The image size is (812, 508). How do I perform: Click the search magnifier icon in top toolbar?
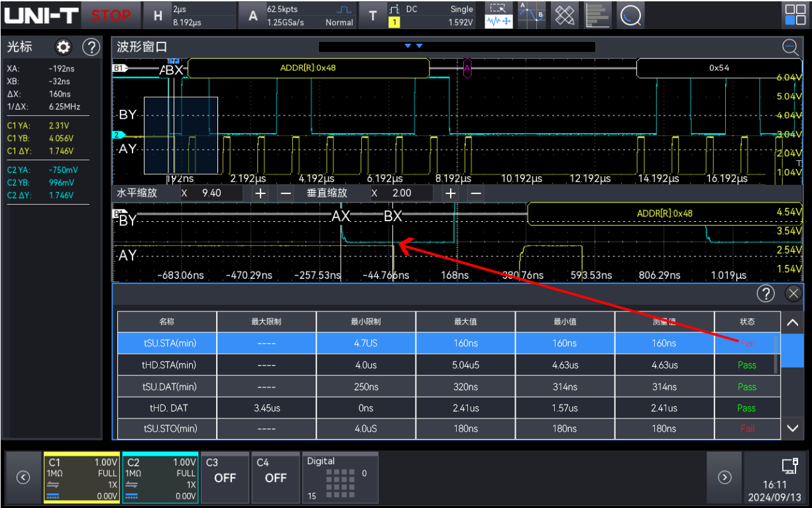630,15
